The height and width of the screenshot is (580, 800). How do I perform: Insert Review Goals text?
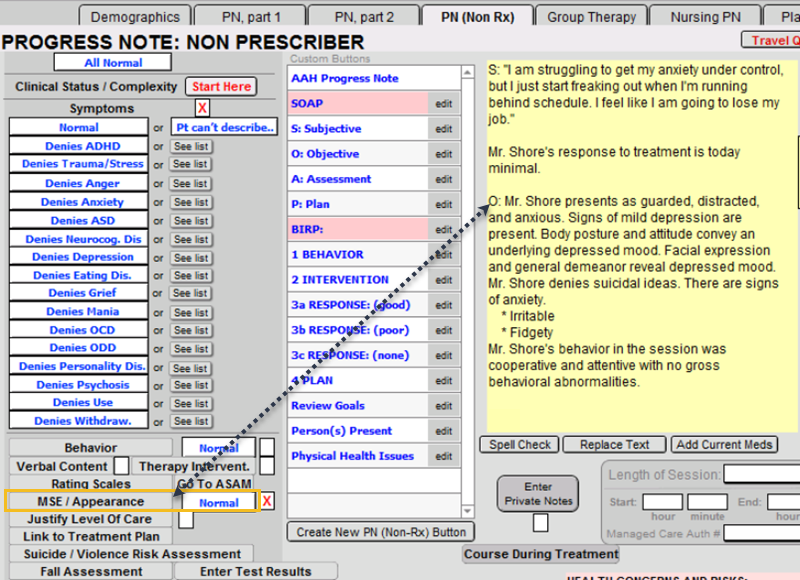point(358,406)
